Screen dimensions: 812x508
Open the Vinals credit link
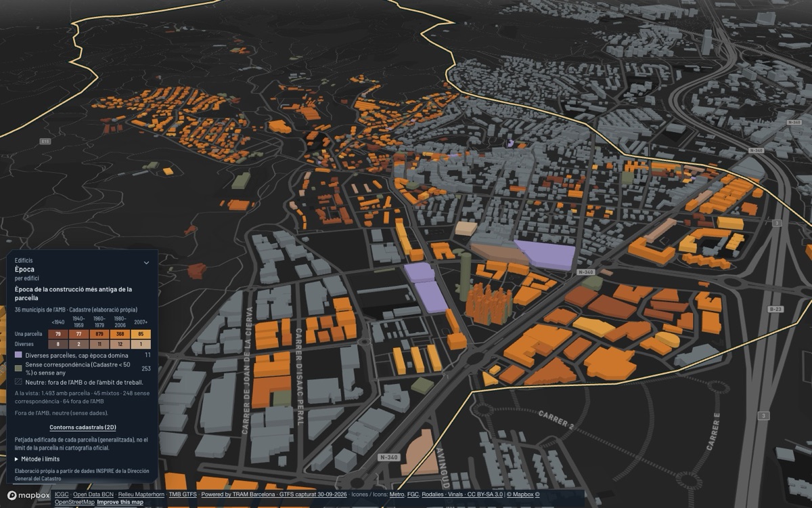click(455, 494)
